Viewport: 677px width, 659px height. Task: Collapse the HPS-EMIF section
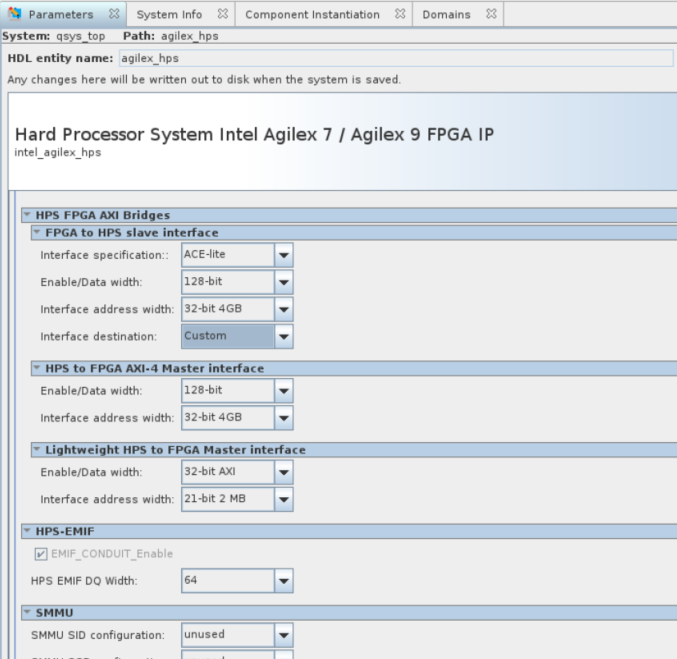27,531
